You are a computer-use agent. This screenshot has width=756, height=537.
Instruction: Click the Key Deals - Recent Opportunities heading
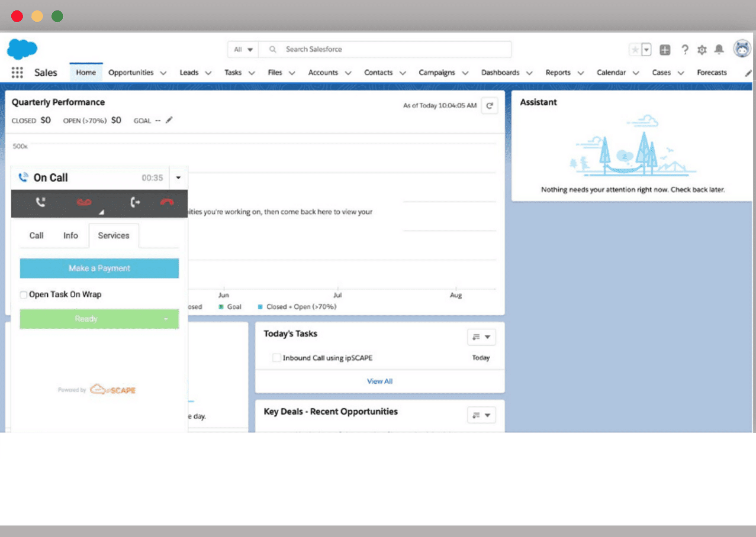point(331,411)
